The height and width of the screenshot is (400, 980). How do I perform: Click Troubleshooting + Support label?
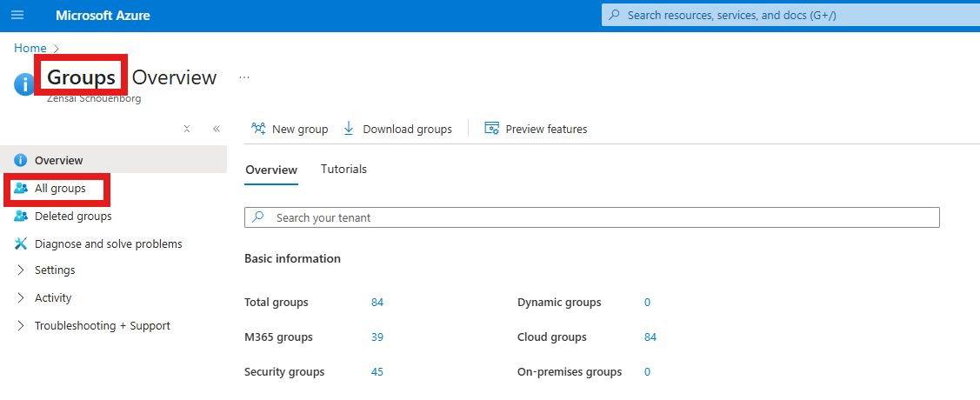[x=103, y=325]
